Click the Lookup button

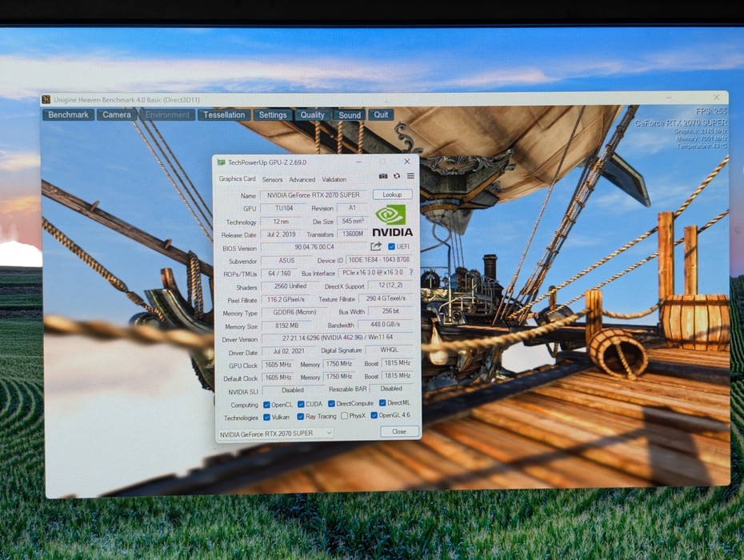pyautogui.click(x=393, y=194)
